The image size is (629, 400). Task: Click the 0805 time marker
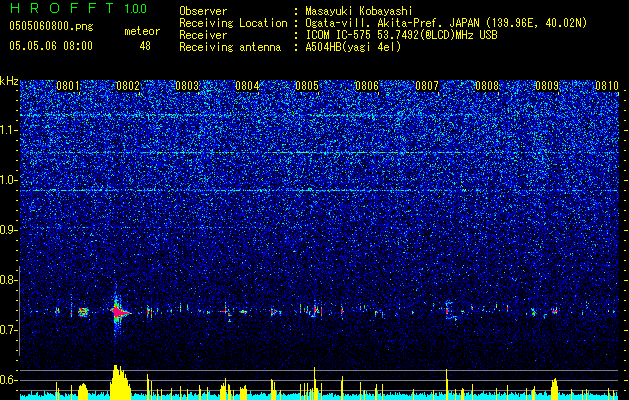(307, 86)
